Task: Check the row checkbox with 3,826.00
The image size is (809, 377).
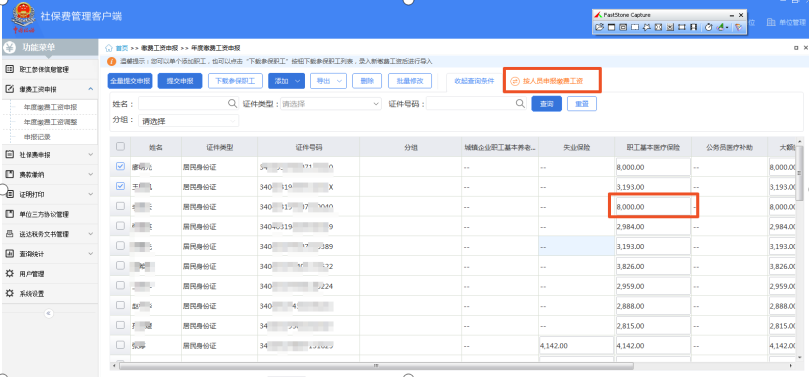Action: pyautogui.click(x=120, y=266)
